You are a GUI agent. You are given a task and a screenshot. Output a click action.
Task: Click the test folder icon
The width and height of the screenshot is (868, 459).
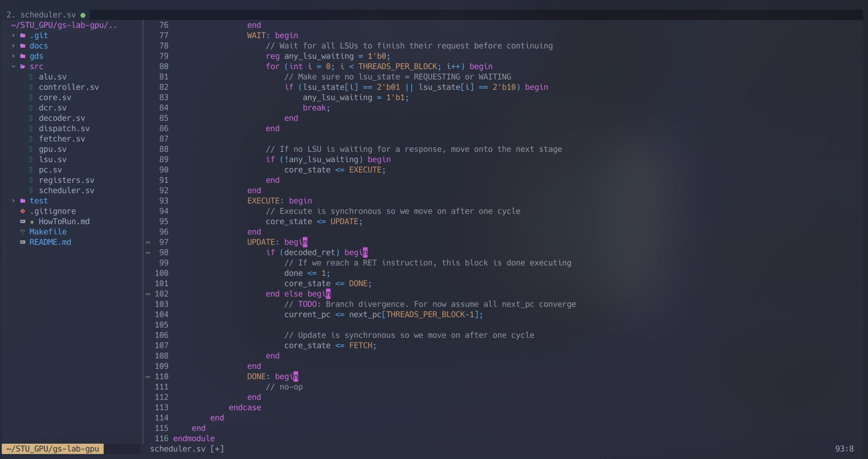click(x=23, y=200)
